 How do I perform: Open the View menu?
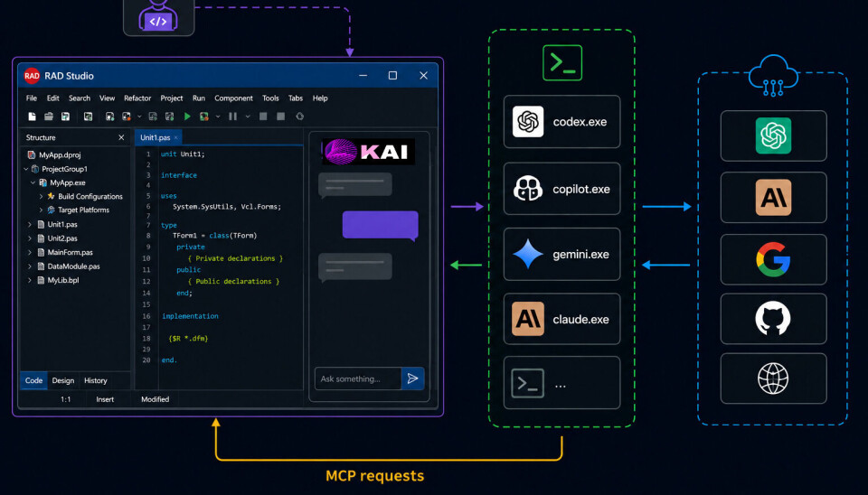click(107, 98)
